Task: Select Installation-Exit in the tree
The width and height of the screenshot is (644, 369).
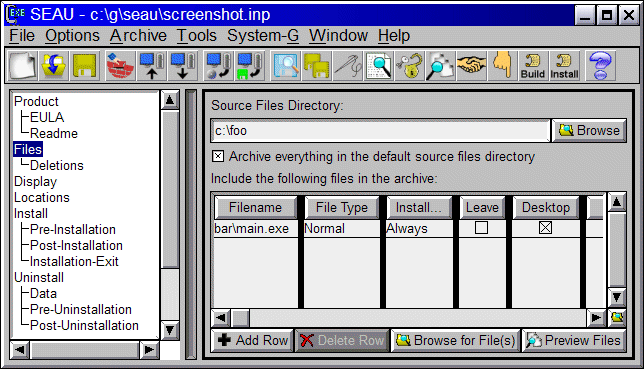Action: (74, 262)
